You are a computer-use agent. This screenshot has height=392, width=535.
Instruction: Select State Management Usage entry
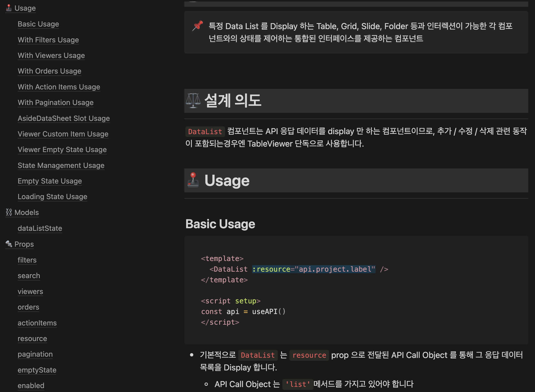(61, 165)
